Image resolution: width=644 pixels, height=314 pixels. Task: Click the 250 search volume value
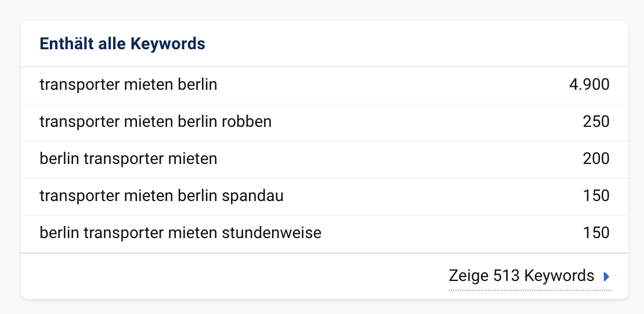point(596,122)
